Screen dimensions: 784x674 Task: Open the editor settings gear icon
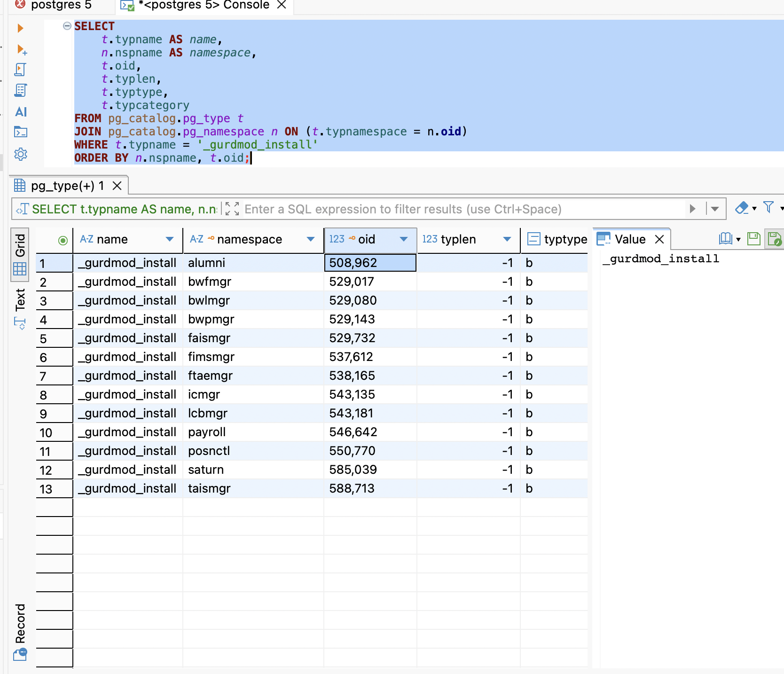pos(21,154)
